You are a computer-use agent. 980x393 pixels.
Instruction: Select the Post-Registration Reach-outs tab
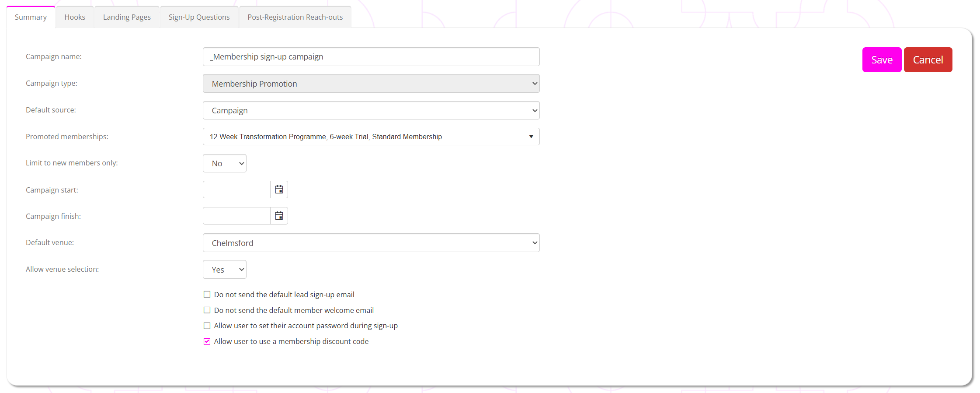click(x=295, y=17)
